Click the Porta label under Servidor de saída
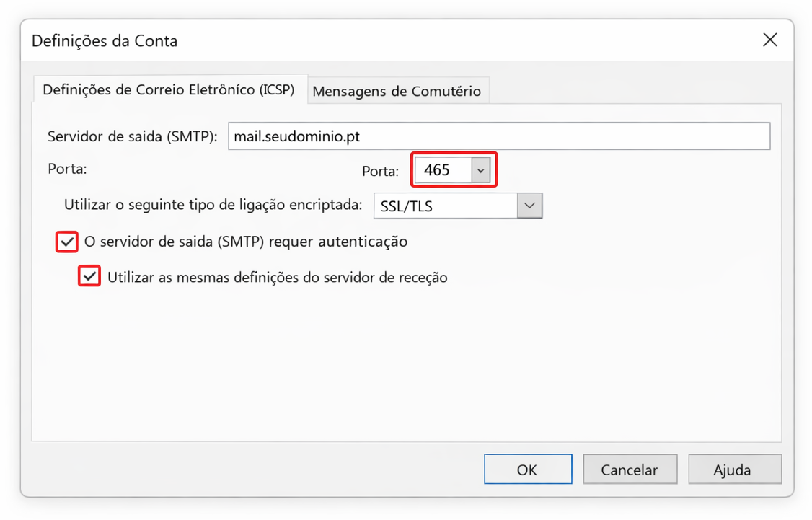812x520 pixels. [x=67, y=169]
